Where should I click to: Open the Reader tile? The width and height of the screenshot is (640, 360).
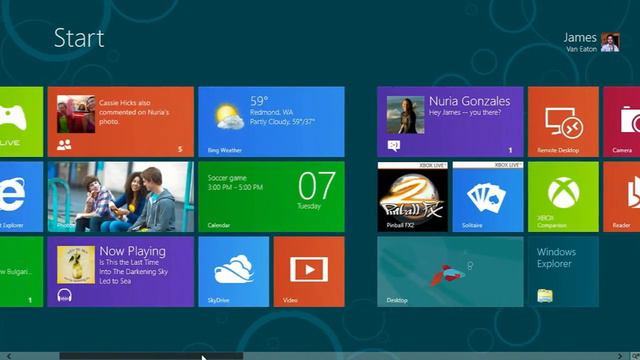coord(622,197)
